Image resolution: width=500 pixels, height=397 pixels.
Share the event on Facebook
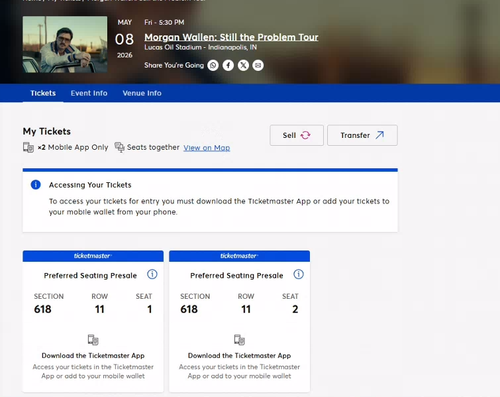tap(228, 65)
